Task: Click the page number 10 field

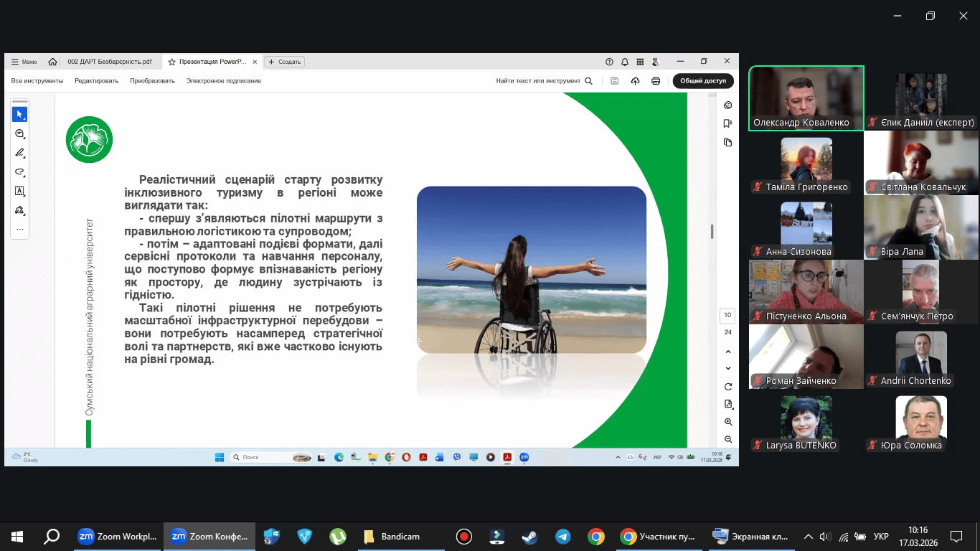Action: click(x=727, y=316)
